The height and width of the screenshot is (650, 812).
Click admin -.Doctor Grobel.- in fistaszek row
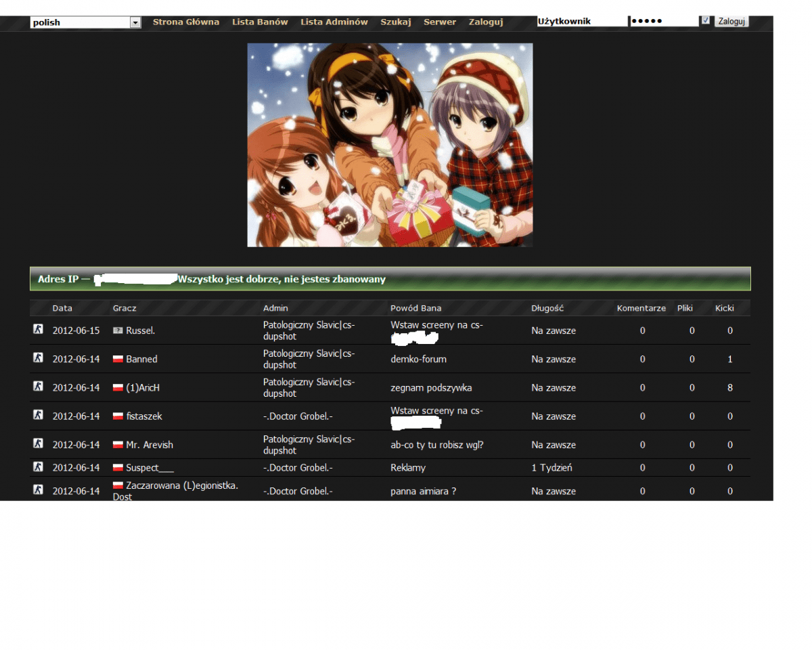298,416
